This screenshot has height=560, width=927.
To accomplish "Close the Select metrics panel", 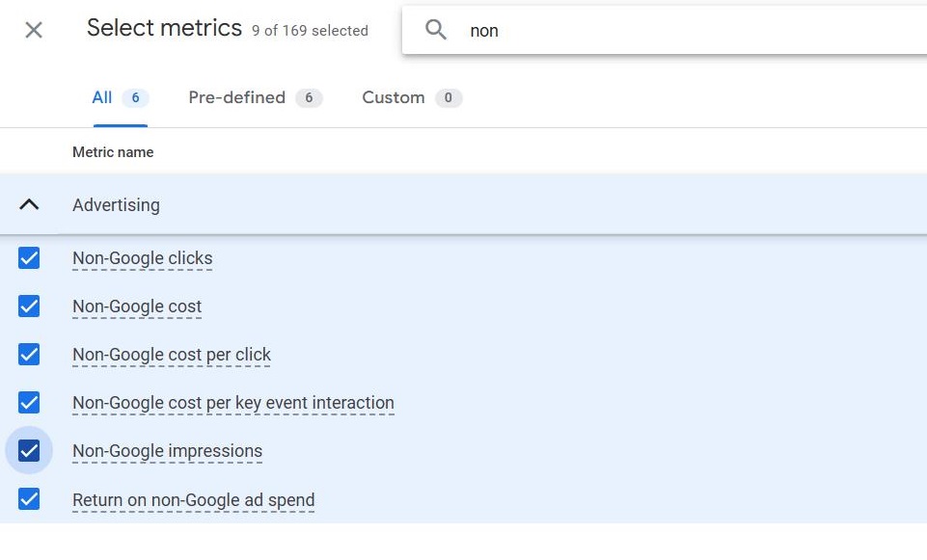I will [x=34, y=30].
